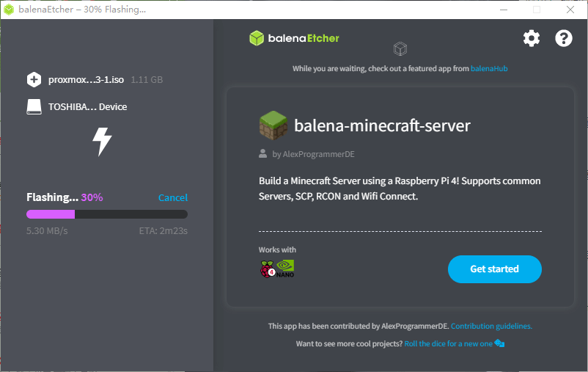Click the 1.11 GB size text

click(x=147, y=79)
